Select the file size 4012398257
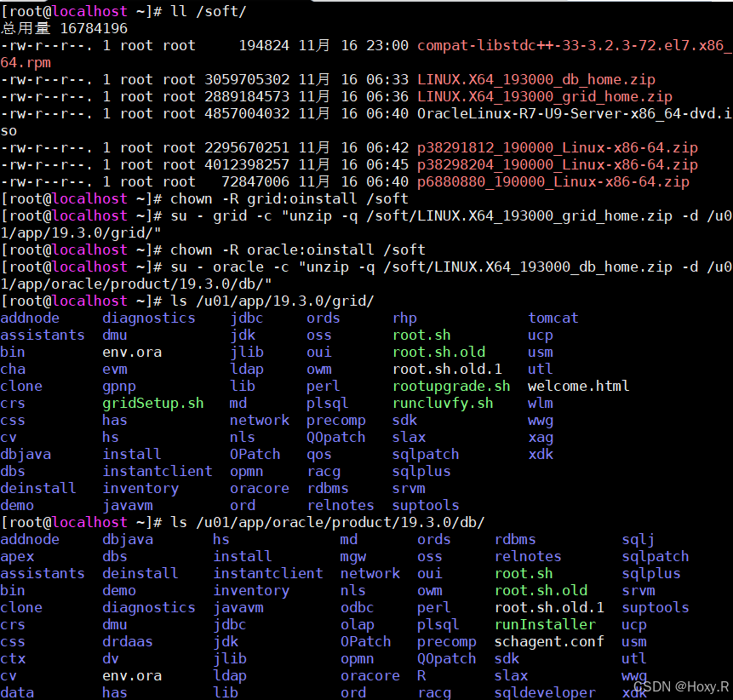This screenshot has width=733, height=700. pos(247,164)
